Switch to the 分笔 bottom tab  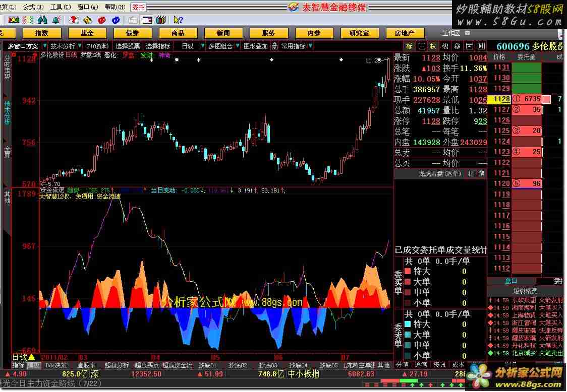[402, 365]
